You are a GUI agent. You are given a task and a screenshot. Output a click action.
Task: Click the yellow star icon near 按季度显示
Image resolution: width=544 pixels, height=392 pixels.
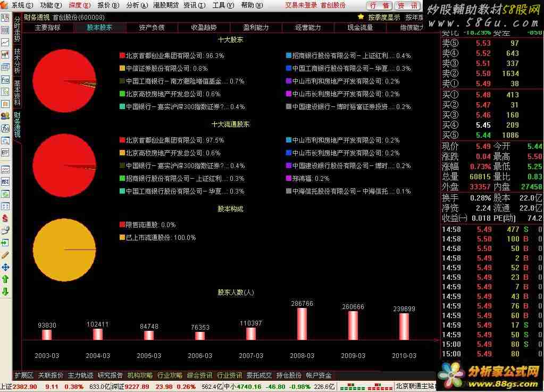[361, 16]
